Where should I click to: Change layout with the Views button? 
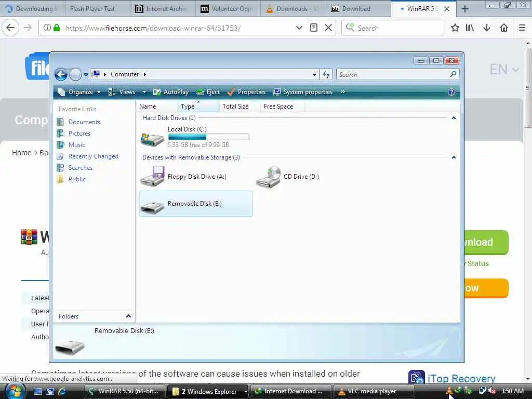(122, 92)
